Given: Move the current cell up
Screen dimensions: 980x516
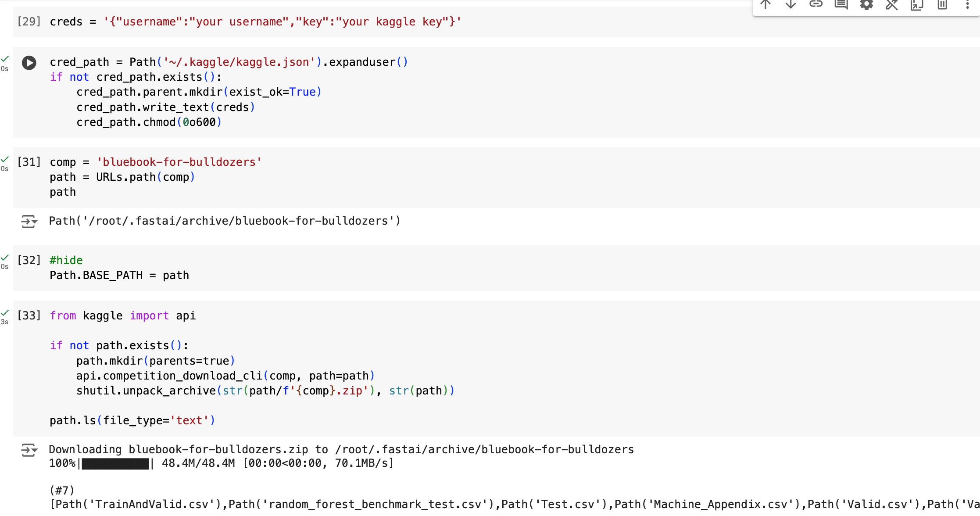Looking at the screenshot, I should point(765,5).
